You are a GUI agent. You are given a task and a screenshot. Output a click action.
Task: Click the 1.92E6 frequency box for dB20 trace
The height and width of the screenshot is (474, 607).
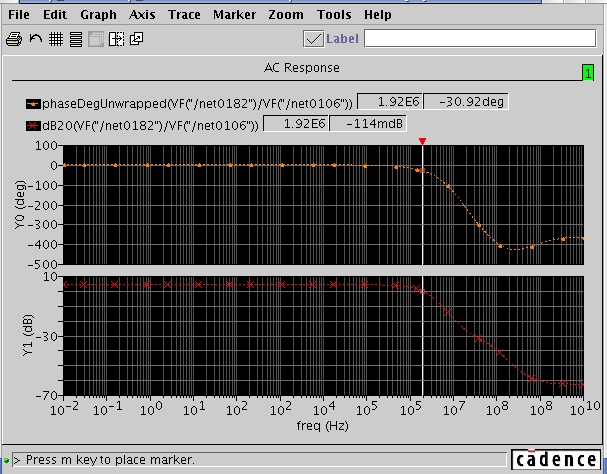click(296, 124)
